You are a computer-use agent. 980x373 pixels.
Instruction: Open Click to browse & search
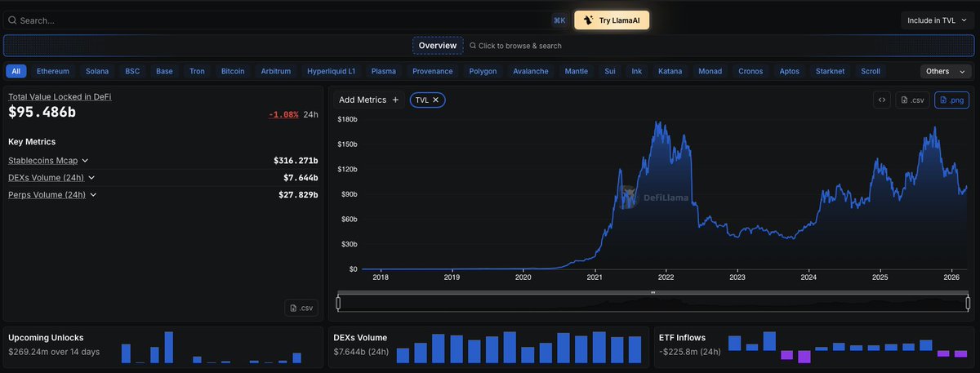click(x=515, y=46)
